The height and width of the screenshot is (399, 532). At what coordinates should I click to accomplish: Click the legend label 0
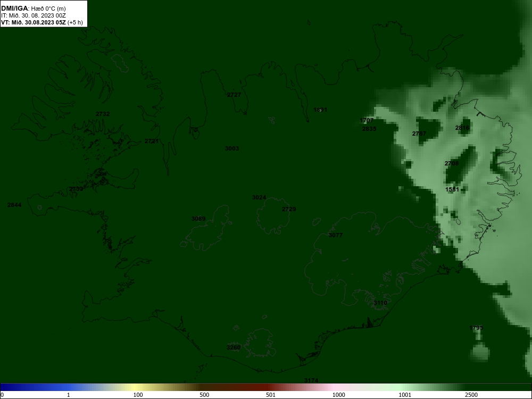click(x=2, y=395)
